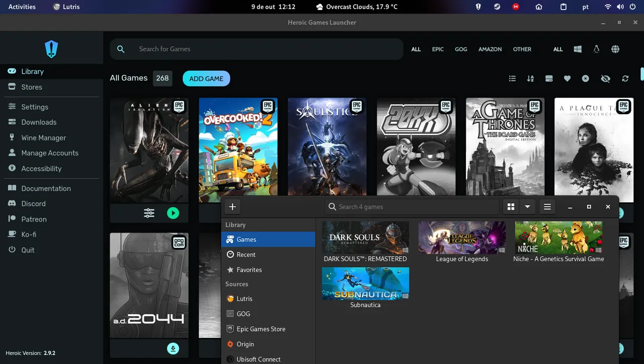Open Stores in Heroic sidebar
The width and height of the screenshot is (644, 364).
point(51,87)
